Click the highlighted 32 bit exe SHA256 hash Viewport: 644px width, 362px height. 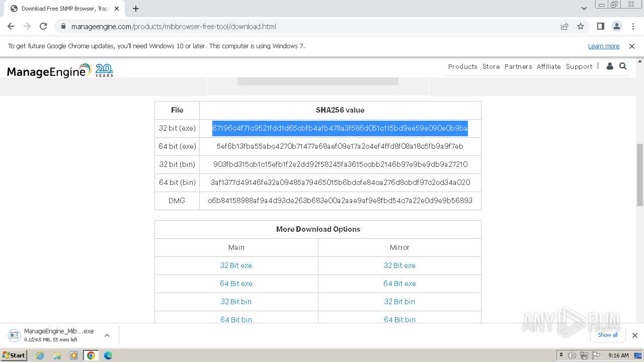tap(340, 128)
